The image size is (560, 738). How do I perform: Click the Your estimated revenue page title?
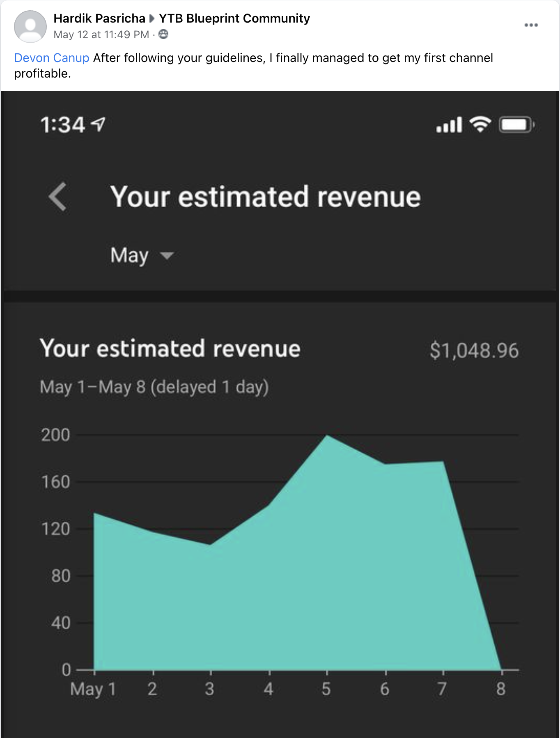pyautogui.click(x=266, y=197)
